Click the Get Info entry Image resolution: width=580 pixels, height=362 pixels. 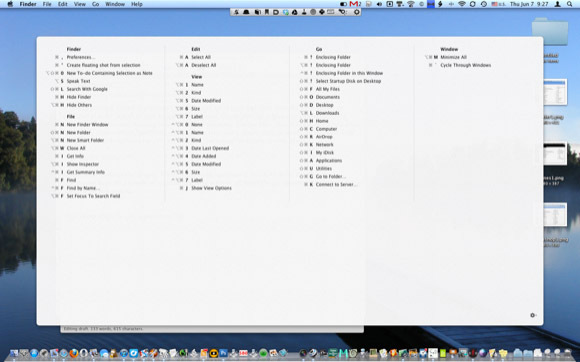(75, 156)
